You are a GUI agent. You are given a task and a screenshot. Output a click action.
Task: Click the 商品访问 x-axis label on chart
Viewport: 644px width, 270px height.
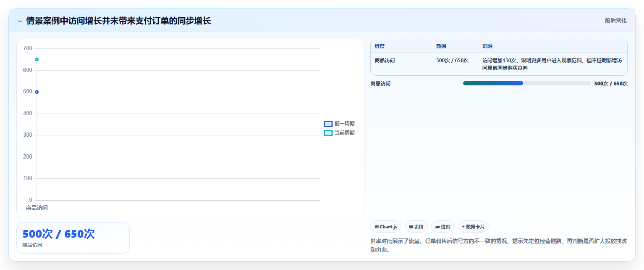pos(37,208)
